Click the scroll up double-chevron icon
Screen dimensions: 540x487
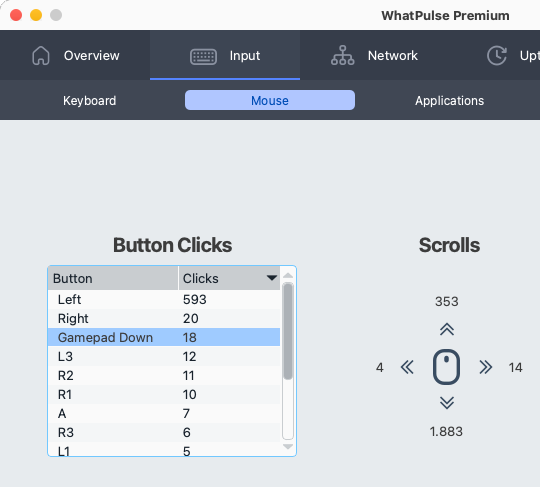(447, 329)
